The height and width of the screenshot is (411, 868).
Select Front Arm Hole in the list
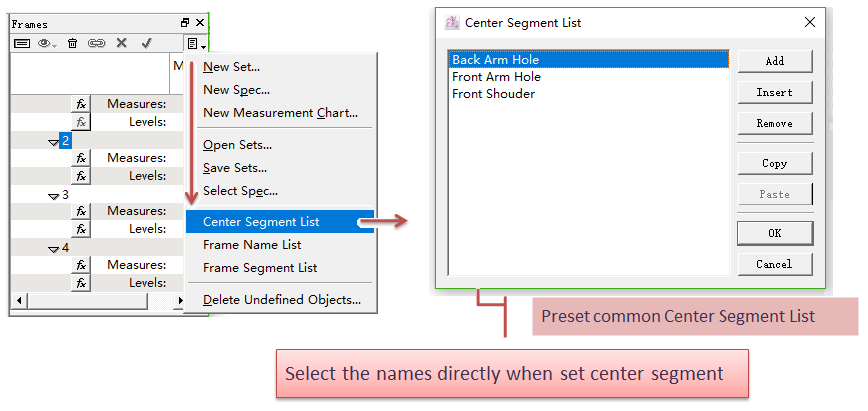tap(496, 77)
